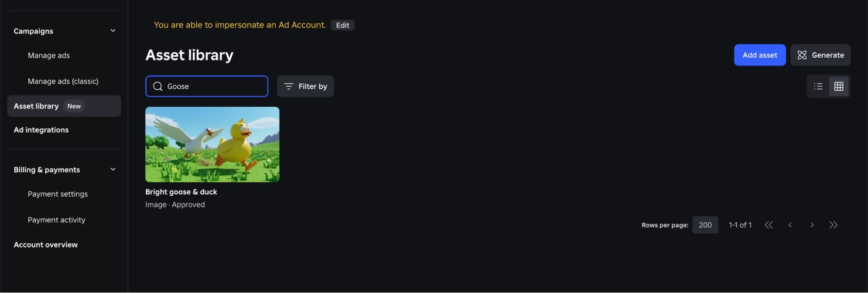The image size is (868, 293).
Task: Switch to grid view layout
Action: tap(839, 86)
